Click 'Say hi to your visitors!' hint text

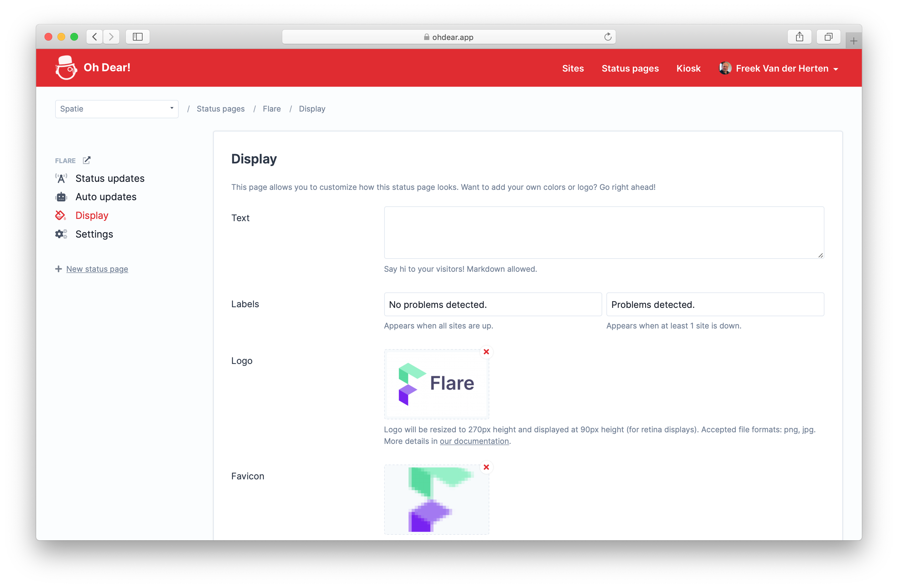coord(424,269)
